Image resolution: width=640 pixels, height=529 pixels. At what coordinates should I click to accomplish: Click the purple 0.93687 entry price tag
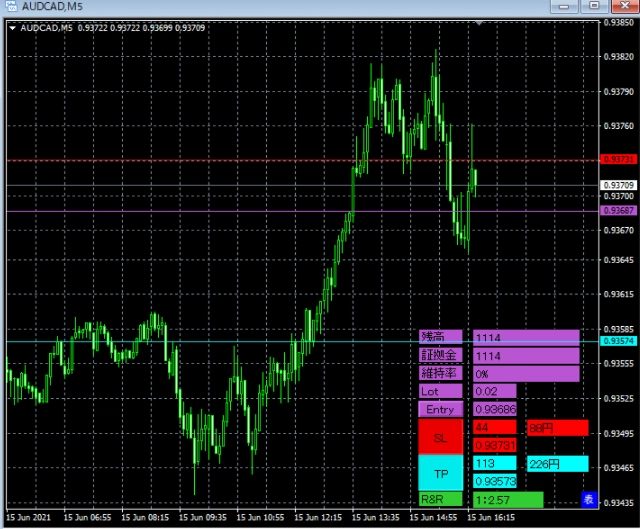[618, 211]
